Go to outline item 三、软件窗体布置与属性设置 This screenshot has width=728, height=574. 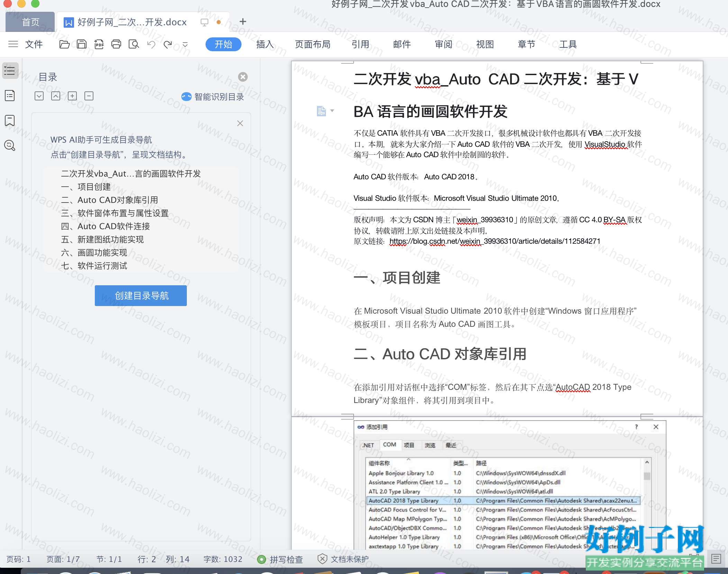coord(115,213)
